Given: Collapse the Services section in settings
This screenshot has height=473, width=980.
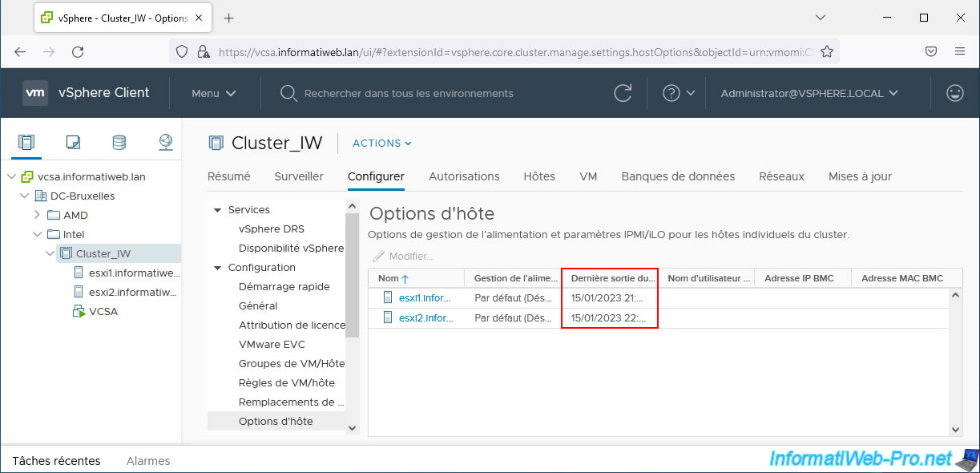Looking at the screenshot, I should [217, 210].
